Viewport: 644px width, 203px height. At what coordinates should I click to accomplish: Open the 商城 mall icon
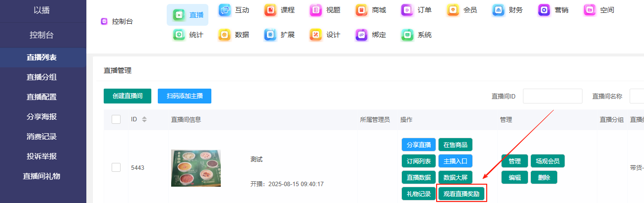[362, 10]
